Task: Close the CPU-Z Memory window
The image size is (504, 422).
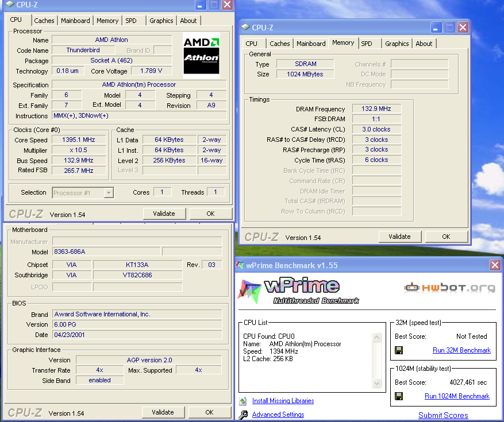Action: [463, 28]
